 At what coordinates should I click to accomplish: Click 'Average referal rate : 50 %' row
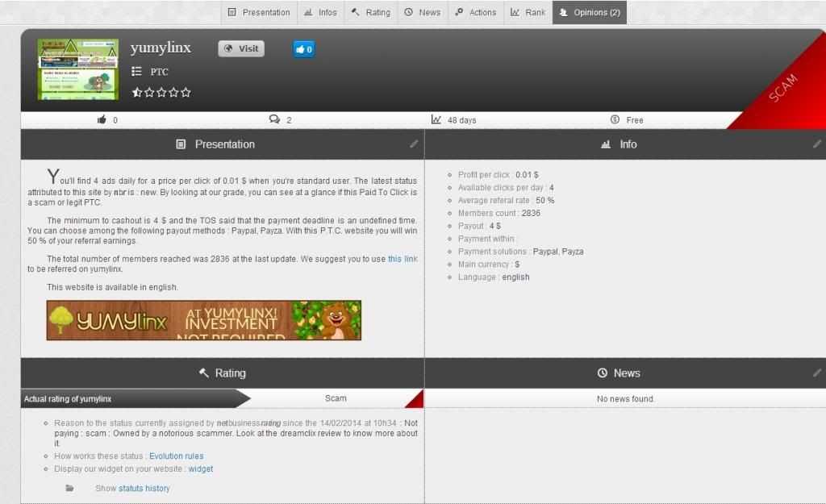pos(506,200)
